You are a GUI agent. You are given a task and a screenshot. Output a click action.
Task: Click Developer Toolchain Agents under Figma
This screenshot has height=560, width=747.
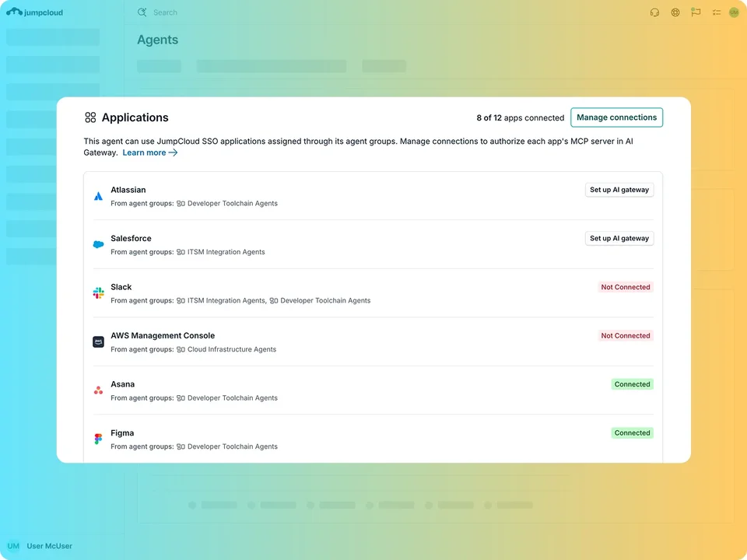pos(233,446)
